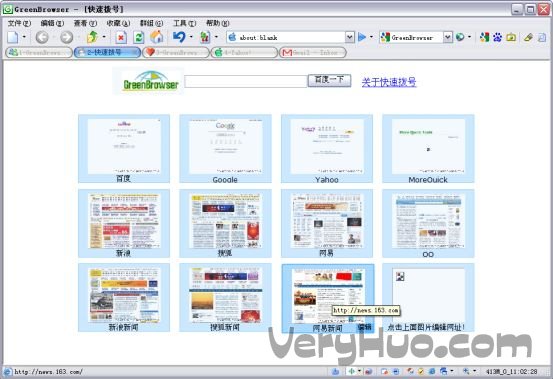
Task: Refresh the page with the green arrows icon
Action: [139, 37]
